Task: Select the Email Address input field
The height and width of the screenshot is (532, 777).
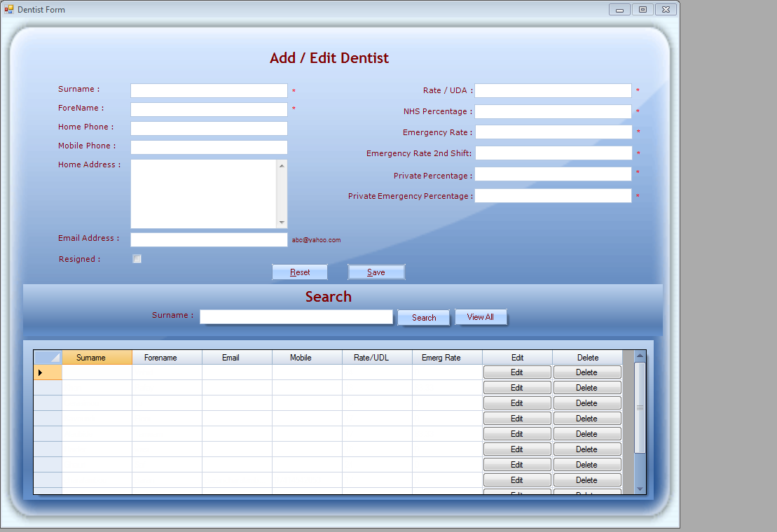Action: point(209,240)
